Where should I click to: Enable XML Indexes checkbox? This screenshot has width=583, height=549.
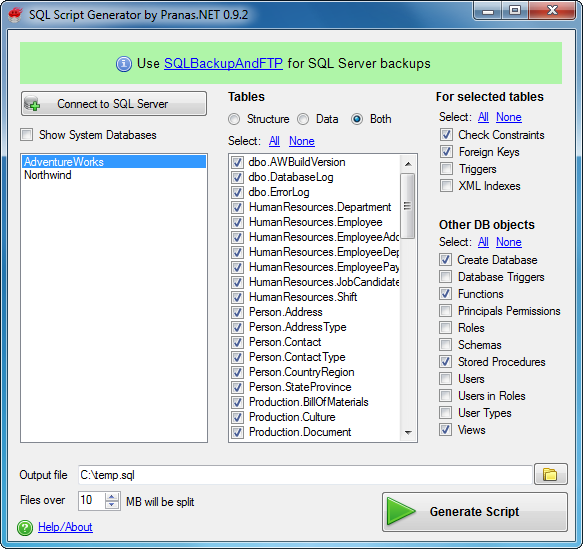[x=446, y=185]
